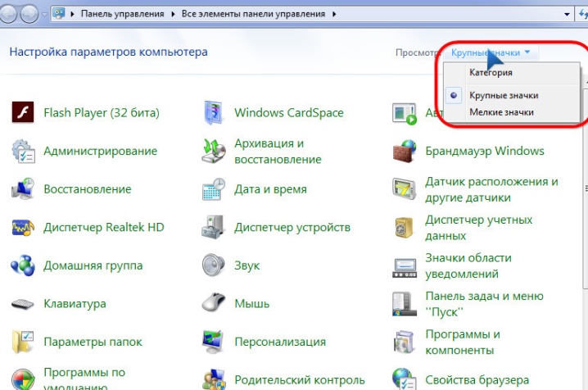This screenshot has width=588, height=390.
Task: Open the Персонализация link
Action: (x=280, y=342)
